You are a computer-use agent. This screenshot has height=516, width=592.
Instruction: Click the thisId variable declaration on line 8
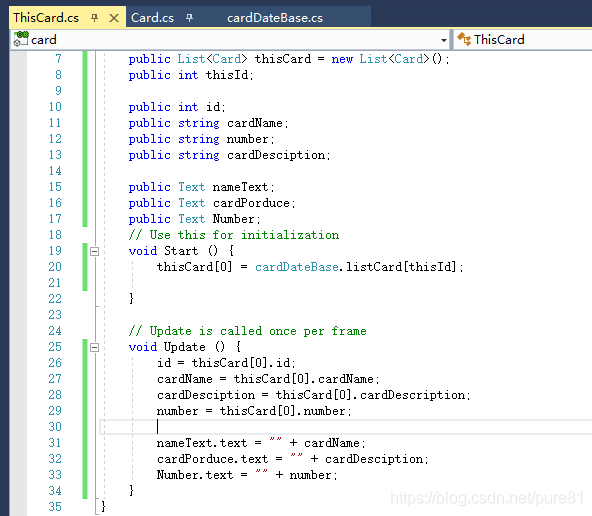(227, 75)
